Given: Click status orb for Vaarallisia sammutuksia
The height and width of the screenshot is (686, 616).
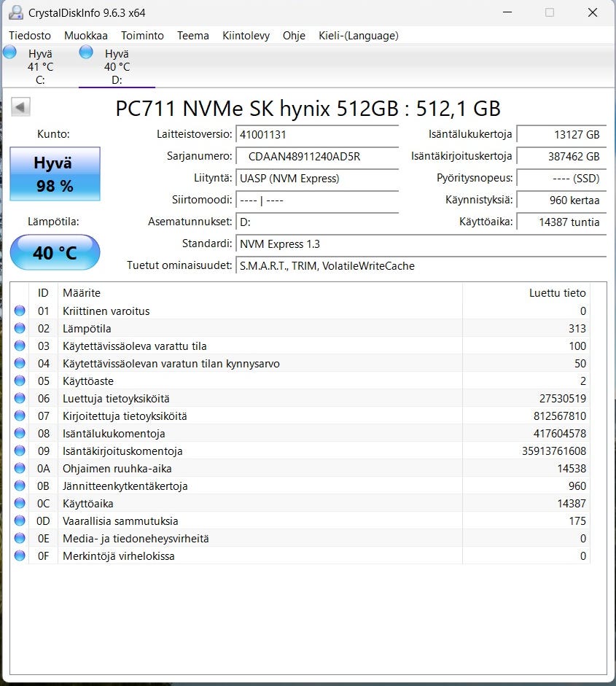Looking at the screenshot, I should tap(20, 521).
